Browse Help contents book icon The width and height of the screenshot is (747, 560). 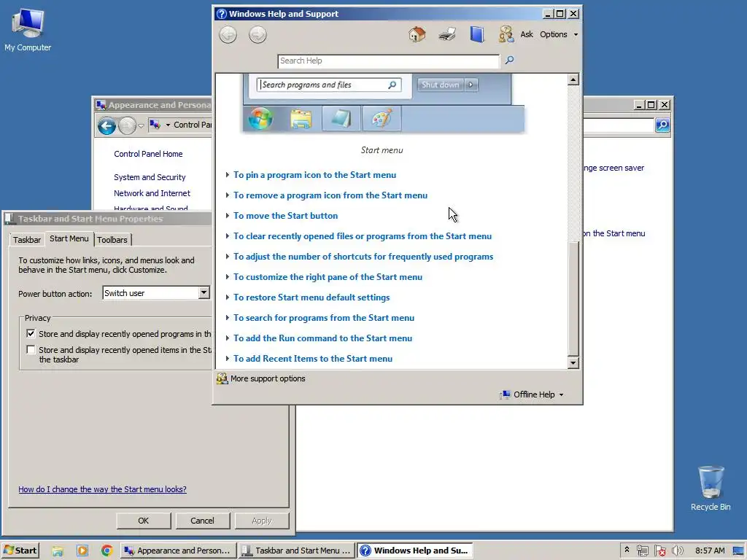click(x=477, y=34)
